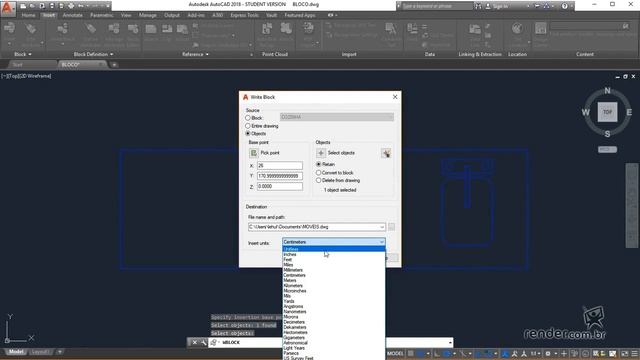Image resolution: width=640 pixels, height=360 pixels.
Task: Open the Home ribbon tab
Action: (x=29, y=15)
